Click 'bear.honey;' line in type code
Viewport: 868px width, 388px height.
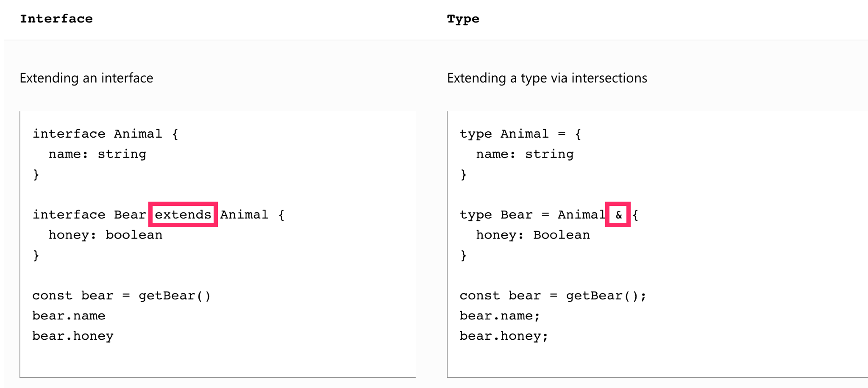[x=504, y=336]
